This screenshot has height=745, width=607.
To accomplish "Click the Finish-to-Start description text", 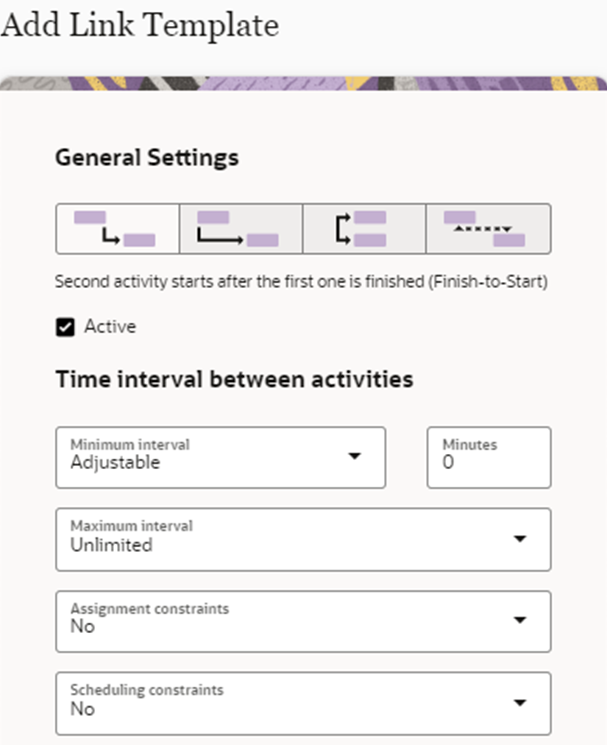I will [301, 282].
